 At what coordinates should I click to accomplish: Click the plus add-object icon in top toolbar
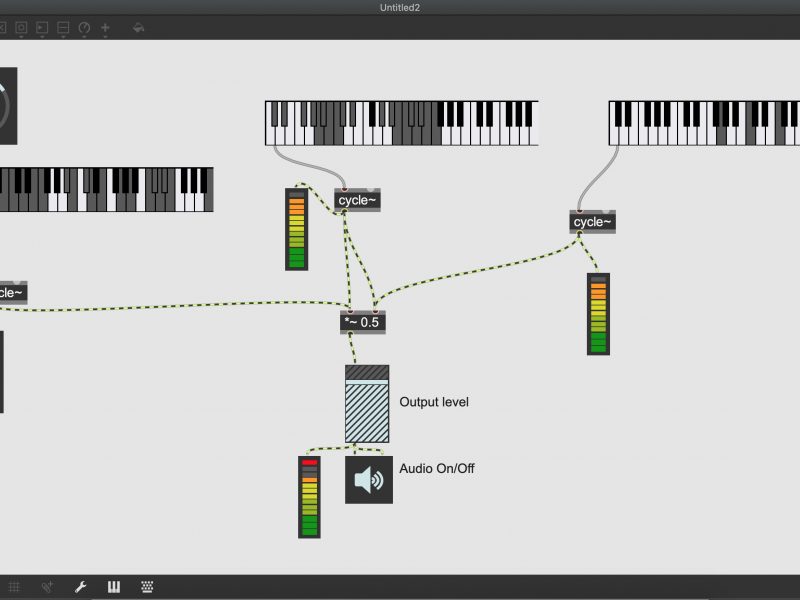tap(105, 28)
